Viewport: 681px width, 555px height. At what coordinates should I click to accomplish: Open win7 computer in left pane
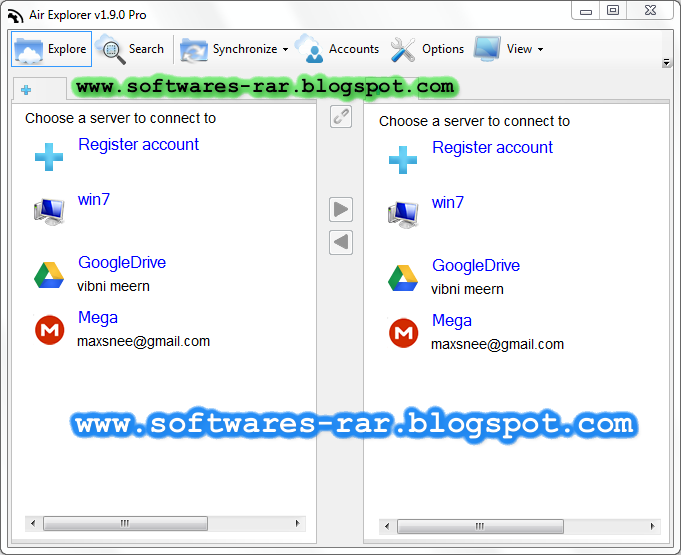coord(94,199)
